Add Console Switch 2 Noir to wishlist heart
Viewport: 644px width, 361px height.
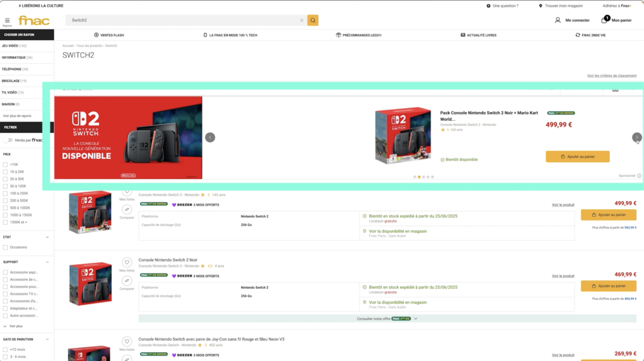tap(127, 262)
